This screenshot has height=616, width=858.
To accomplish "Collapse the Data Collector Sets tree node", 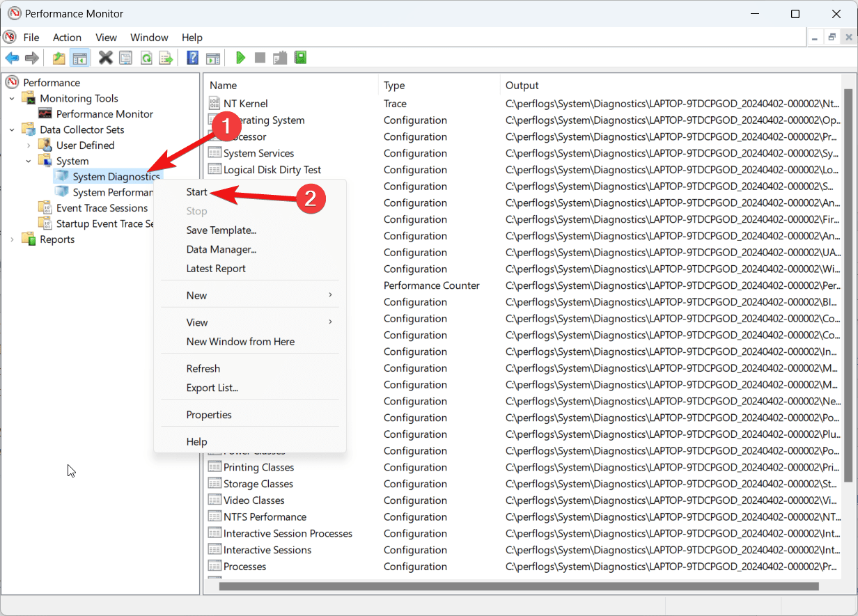I will pyautogui.click(x=12, y=129).
